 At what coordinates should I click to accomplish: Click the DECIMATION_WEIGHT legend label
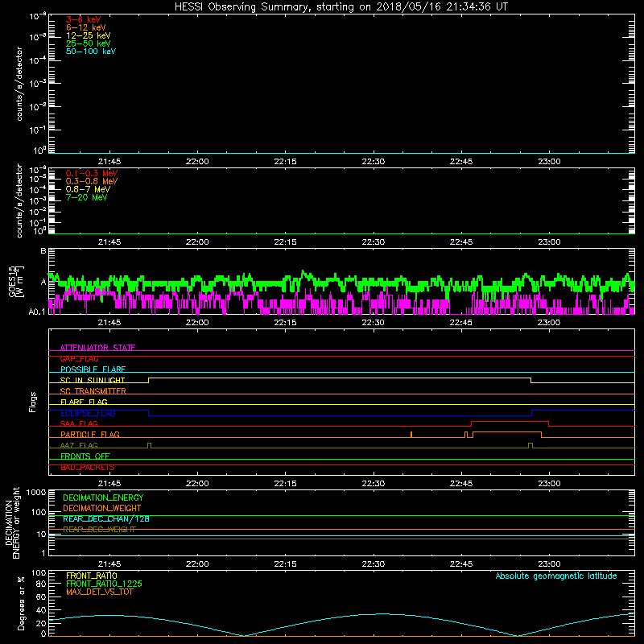[x=102, y=508]
